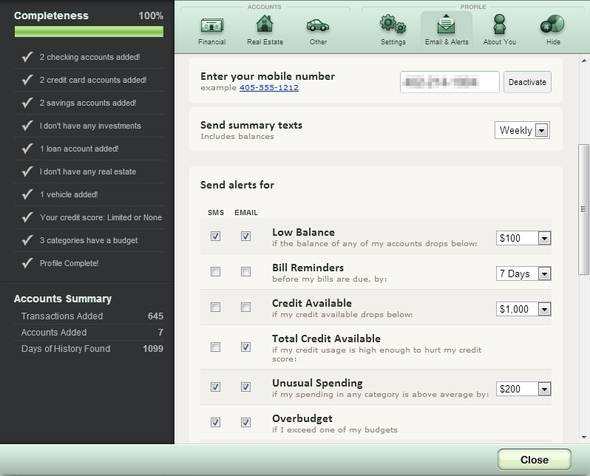Enable Total Credit Available SMS checkbox

[215, 347]
